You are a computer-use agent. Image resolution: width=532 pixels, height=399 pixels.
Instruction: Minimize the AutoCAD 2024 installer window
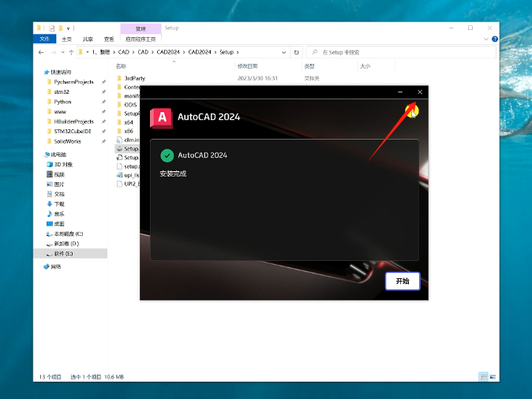(400, 92)
